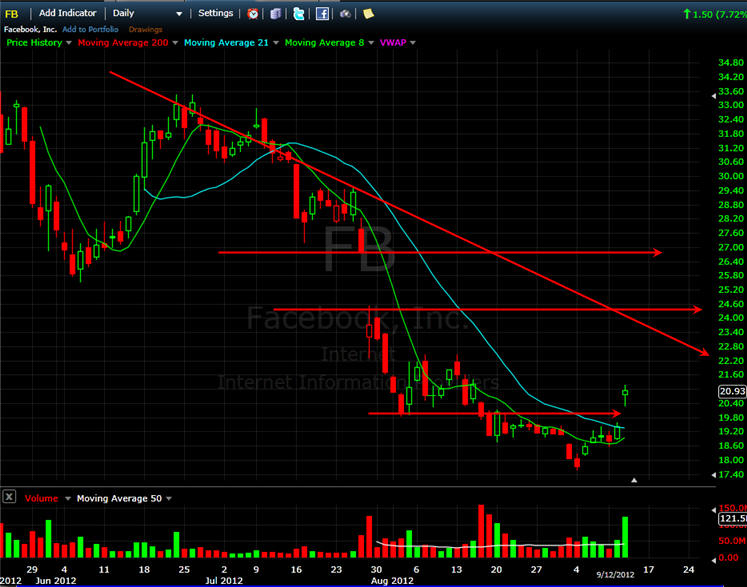
Task: Take chart snapshot with camera icon
Action: tap(345, 14)
